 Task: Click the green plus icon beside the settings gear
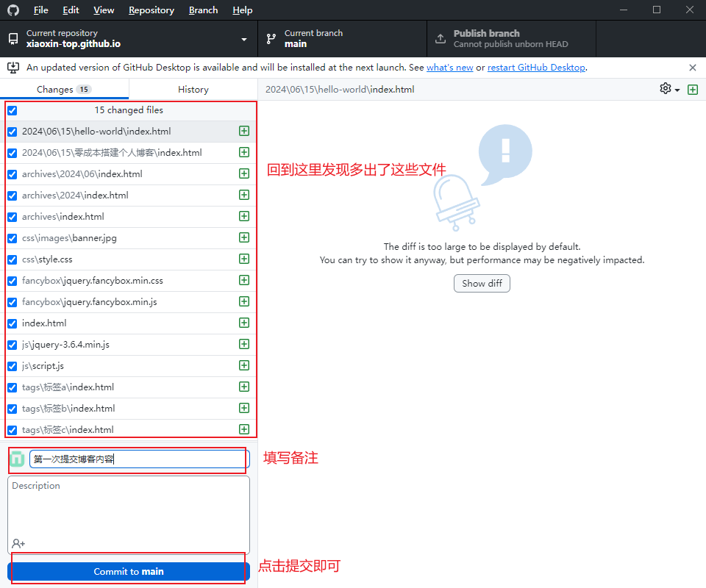[692, 90]
